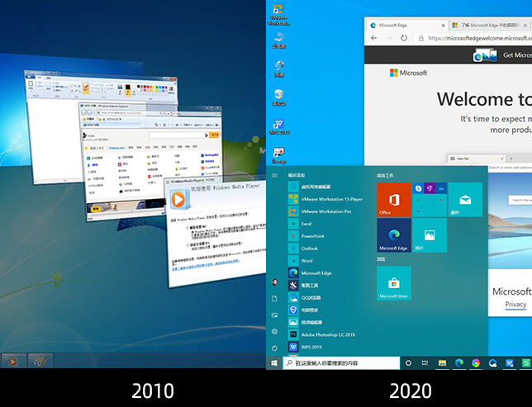The width and height of the screenshot is (532, 407).
Task: Open File Explorer from the taskbar
Action: (x=442, y=363)
